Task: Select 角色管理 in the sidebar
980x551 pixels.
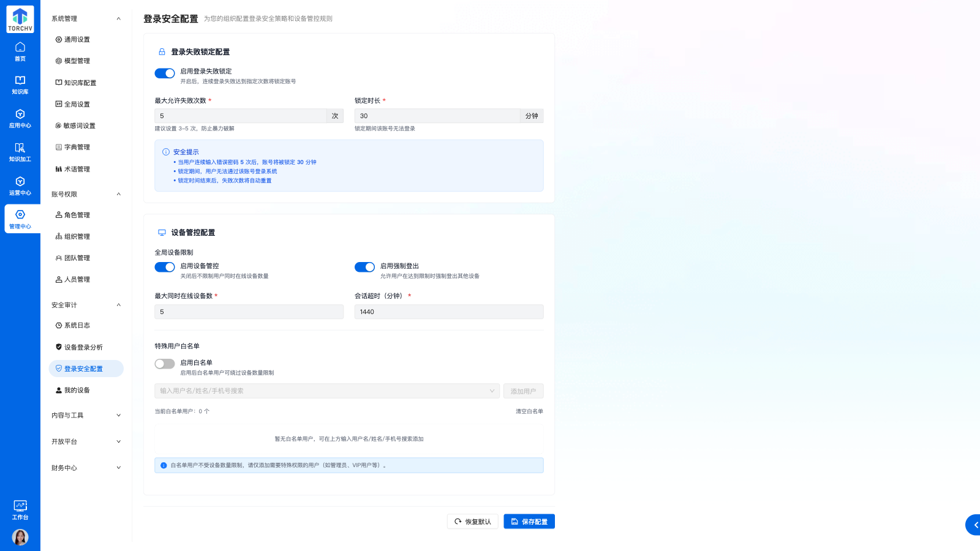Action: point(77,215)
